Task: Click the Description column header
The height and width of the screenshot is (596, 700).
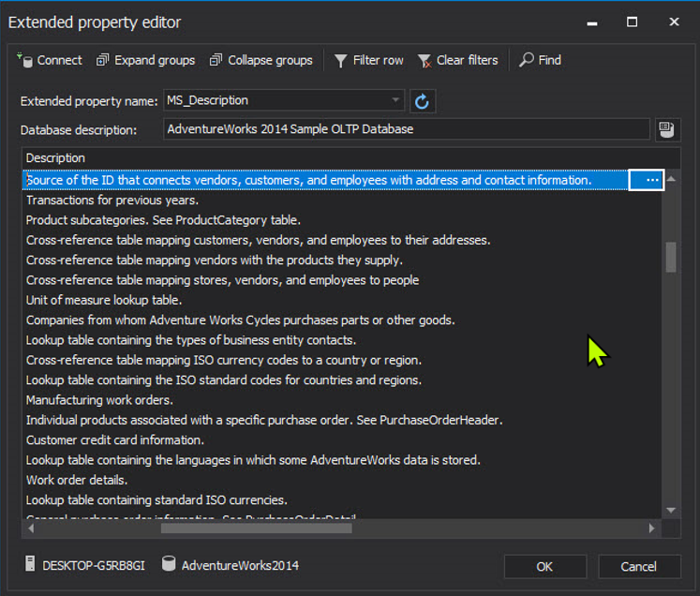Action: (x=56, y=158)
